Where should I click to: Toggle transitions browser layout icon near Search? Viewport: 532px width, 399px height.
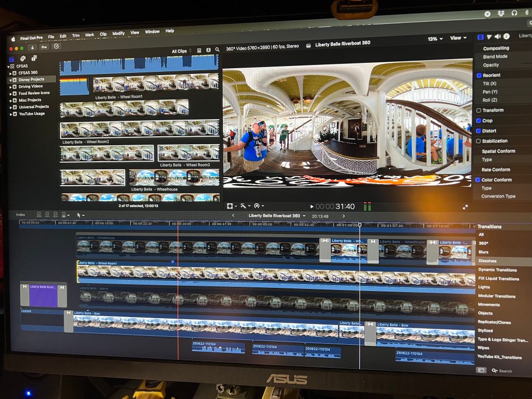(481, 370)
